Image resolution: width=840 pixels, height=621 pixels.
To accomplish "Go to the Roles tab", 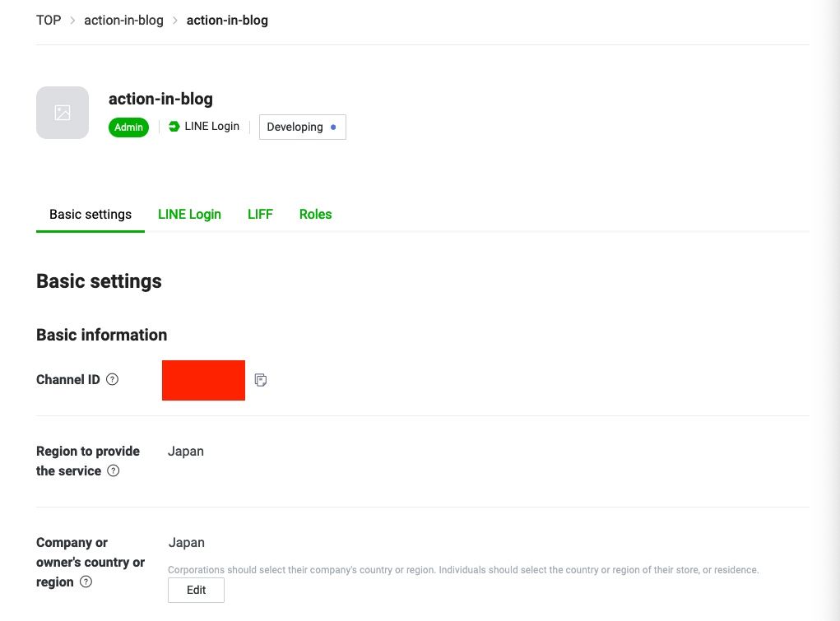I will tap(316, 215).
